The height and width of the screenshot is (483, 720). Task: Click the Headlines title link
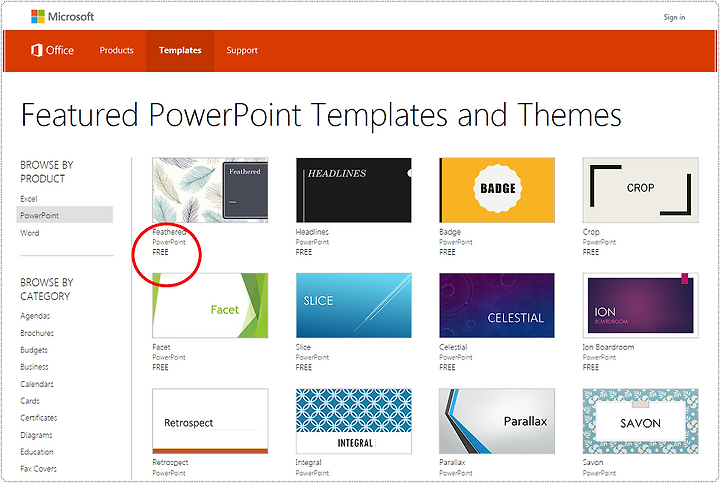pyautogui.click(x=312, y=232)
